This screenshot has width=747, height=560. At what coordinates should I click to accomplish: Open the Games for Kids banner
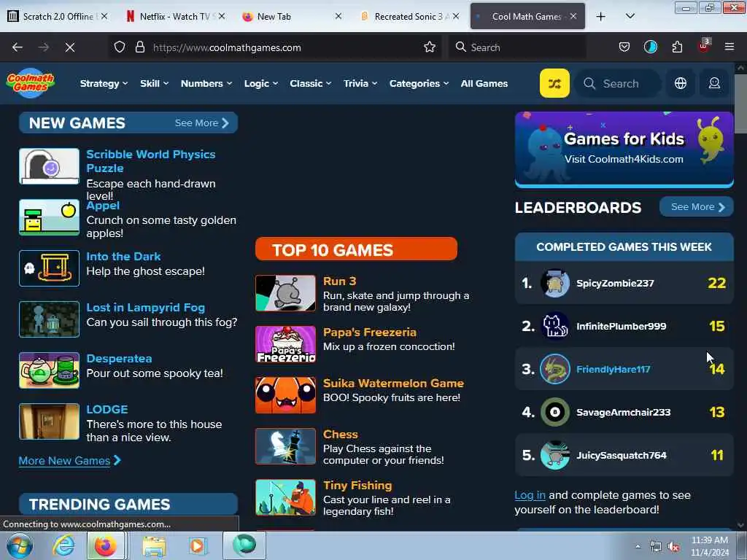coord(624,149)
